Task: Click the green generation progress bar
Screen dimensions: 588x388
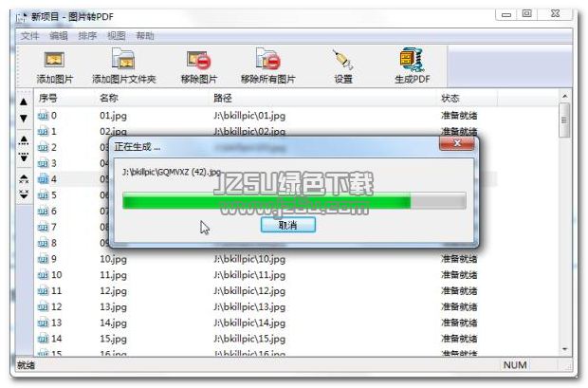Action: point(294,200)
